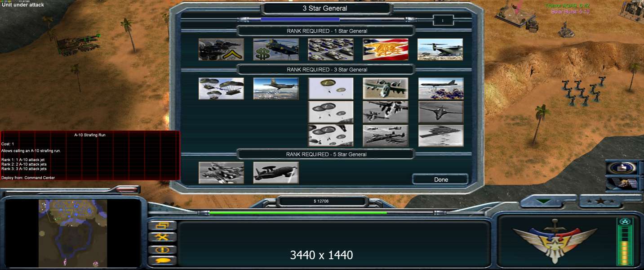Click the "Unit under attack" alert
This screenshot has height=270, width=644.
click(22, 5)
